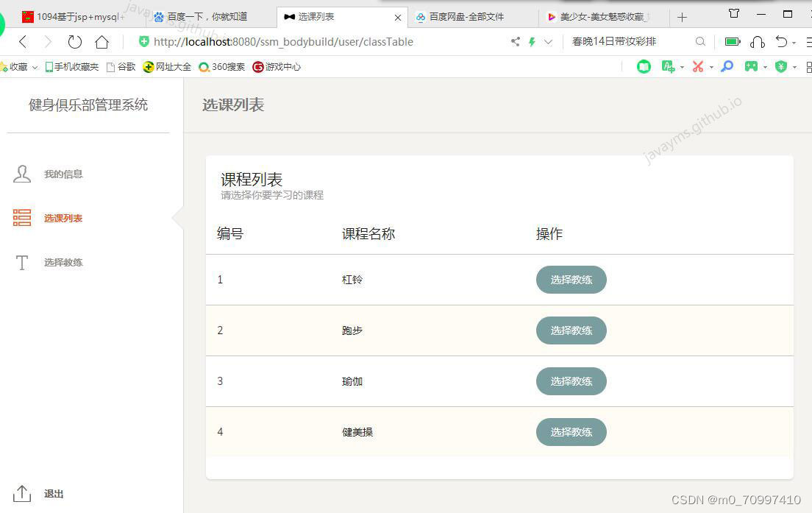Open 选课列表 in the sidebar
The width and height of the screenshot is (812, 513).
63,218
